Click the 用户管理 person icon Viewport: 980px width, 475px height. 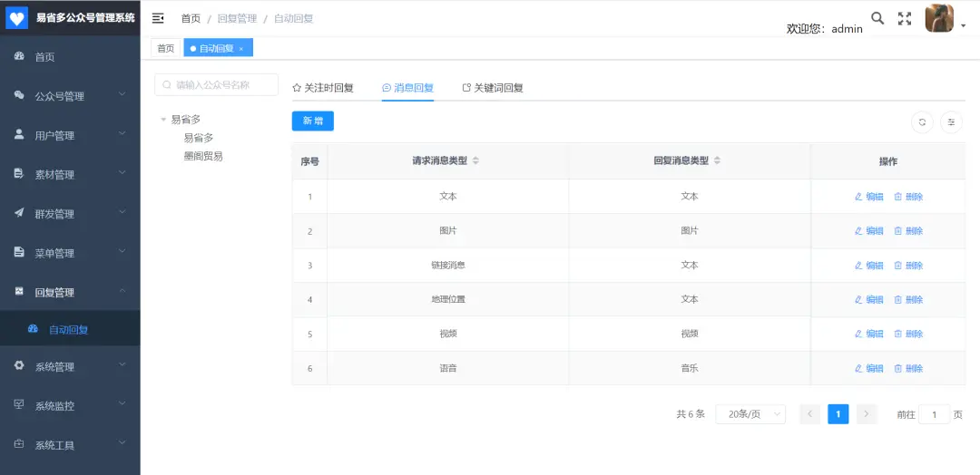[x=19, y=134]
